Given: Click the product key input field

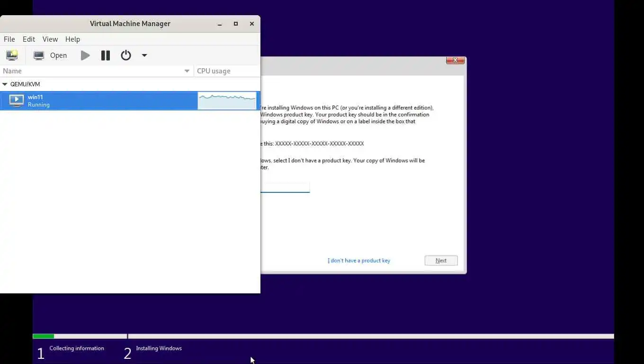Looking at the screenshot, I should 285,187.
